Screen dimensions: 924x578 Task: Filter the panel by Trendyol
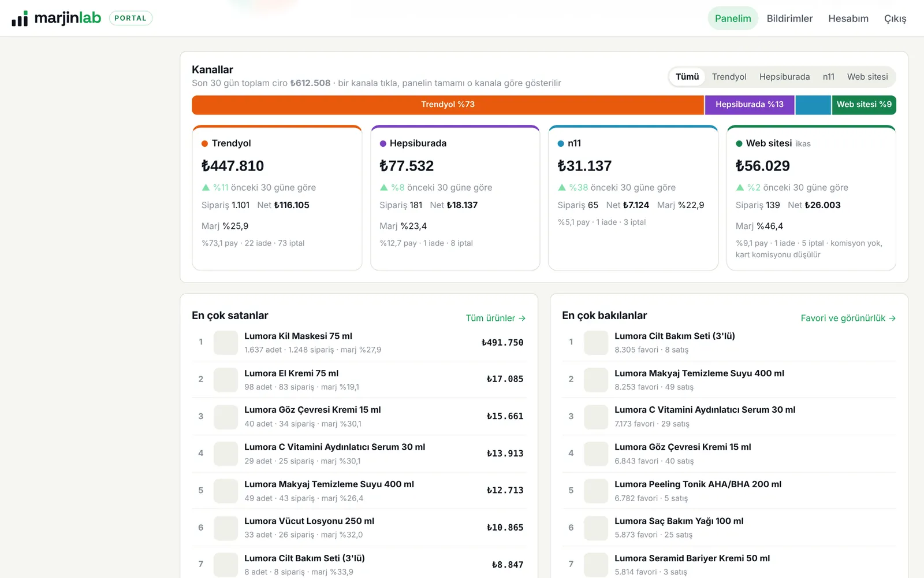pyautogui.click(x=729, y=77)
